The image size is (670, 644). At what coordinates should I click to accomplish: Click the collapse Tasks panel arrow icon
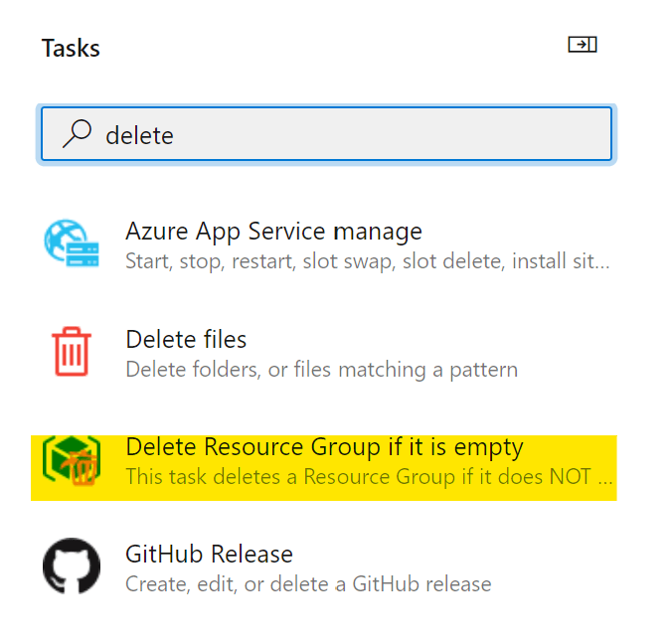tap(582, 45)
